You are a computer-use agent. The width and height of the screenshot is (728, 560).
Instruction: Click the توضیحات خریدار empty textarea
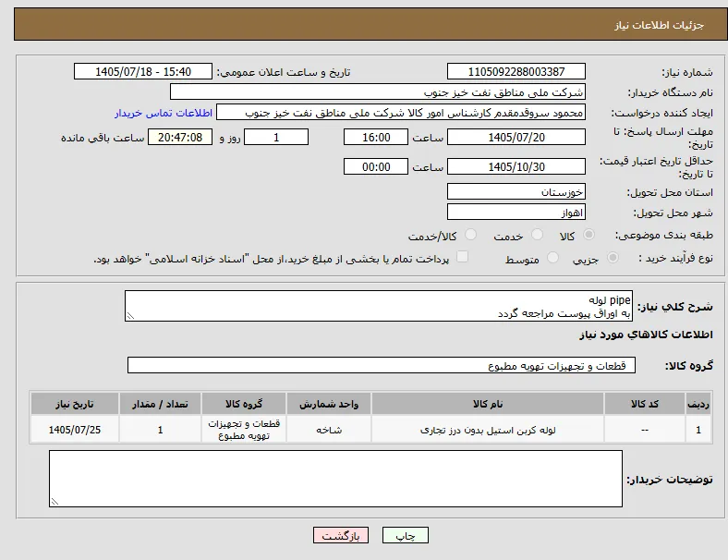tap(335, 479)
